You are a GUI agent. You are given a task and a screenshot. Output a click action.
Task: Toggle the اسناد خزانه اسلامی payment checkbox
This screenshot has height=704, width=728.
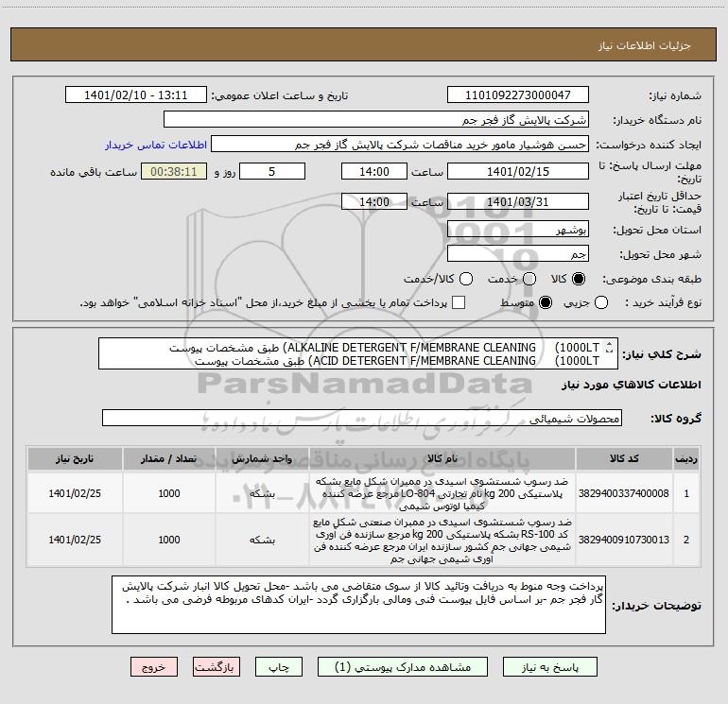click(x=459, y=302)
